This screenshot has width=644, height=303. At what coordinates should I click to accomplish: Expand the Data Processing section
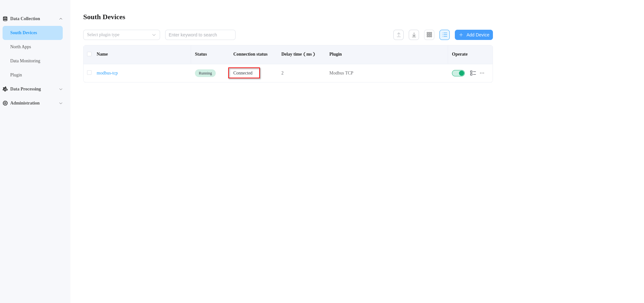(x=61, y=89)
